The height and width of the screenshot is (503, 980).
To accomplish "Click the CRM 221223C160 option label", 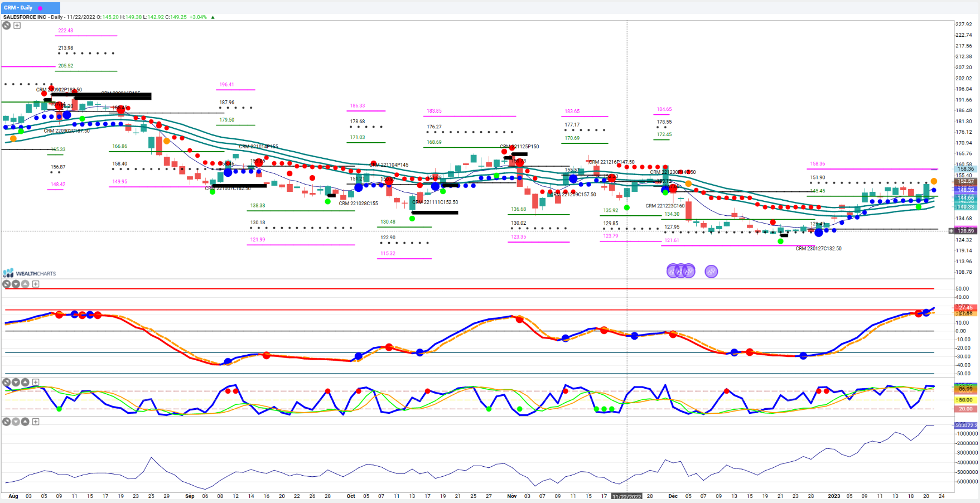I will coord(665,206).
